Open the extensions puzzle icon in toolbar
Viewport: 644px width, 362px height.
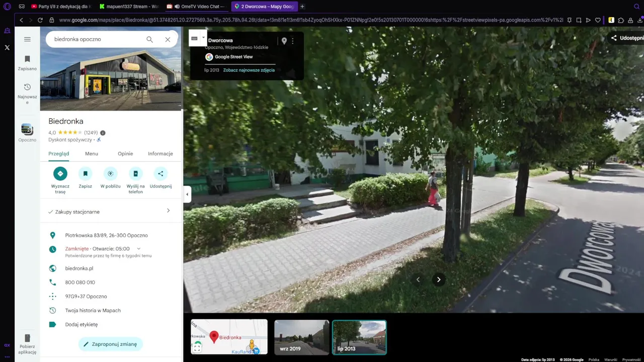(x=621, y=20)
